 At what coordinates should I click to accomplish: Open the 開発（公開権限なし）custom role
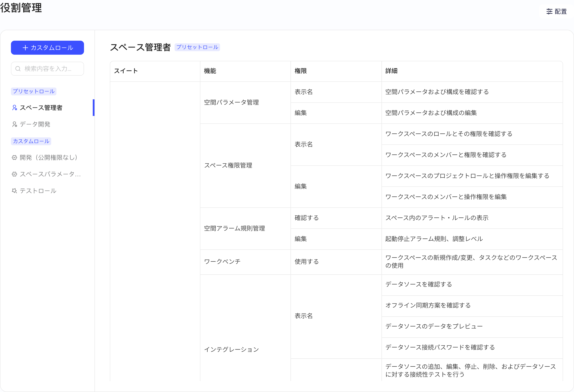[x=47, y=157]
